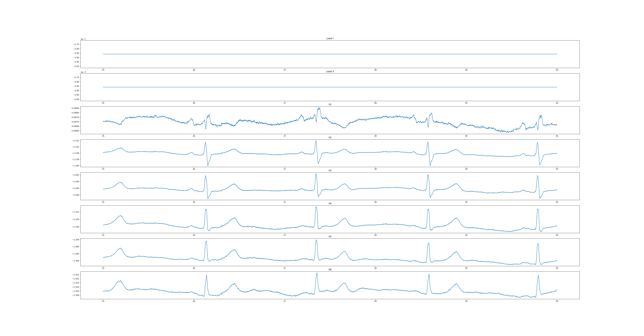The height and width of the screenshot is (336, 644).
Task: Click x-axis tick 30 below the Lead I plot
Action: click(557, 70)
